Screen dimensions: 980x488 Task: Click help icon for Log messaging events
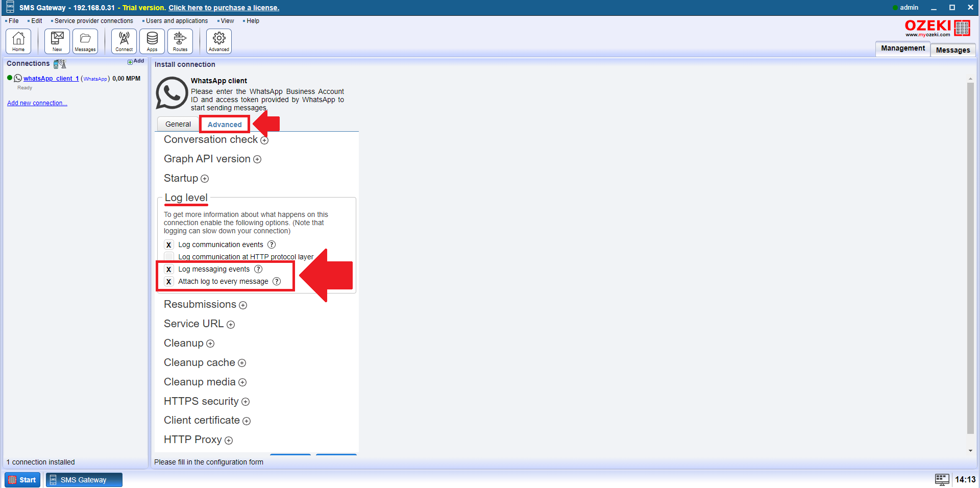(x=258, y=269)
